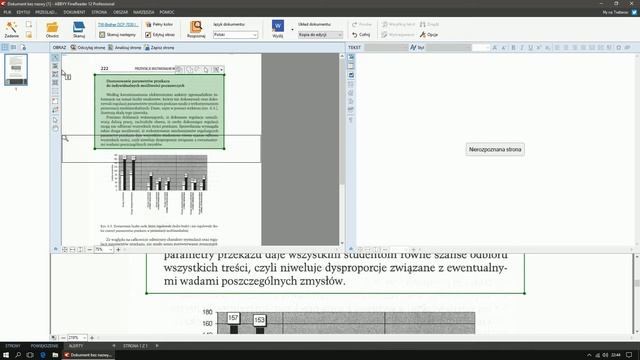Open the 75% zoom dropdown in Image pane
The image size is (640, 360).
click(x=104, y=249)
